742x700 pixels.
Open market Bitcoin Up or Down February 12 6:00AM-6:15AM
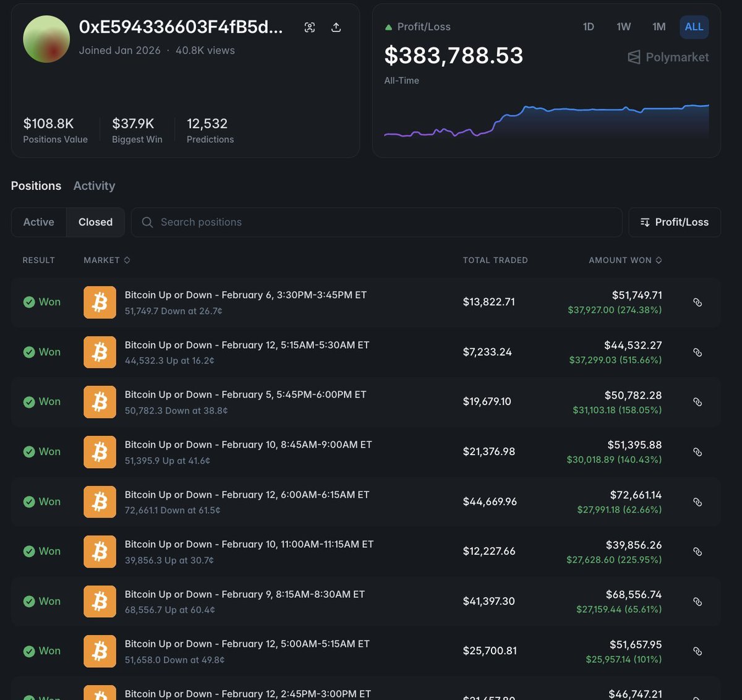pyautogui.click(x=247, y=495)
